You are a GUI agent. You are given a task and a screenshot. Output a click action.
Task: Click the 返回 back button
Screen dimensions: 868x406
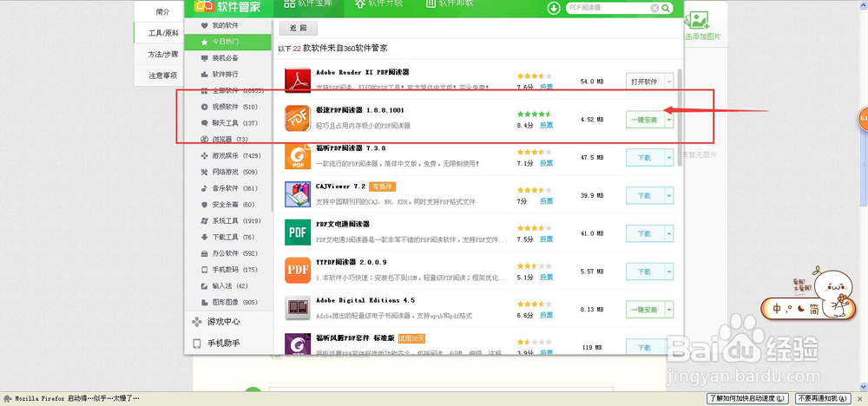(299, 28)
